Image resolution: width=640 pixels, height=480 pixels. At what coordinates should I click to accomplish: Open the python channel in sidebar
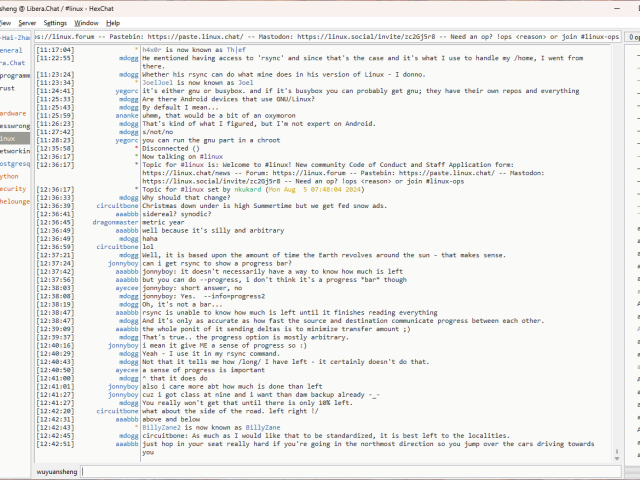(10, 176)
